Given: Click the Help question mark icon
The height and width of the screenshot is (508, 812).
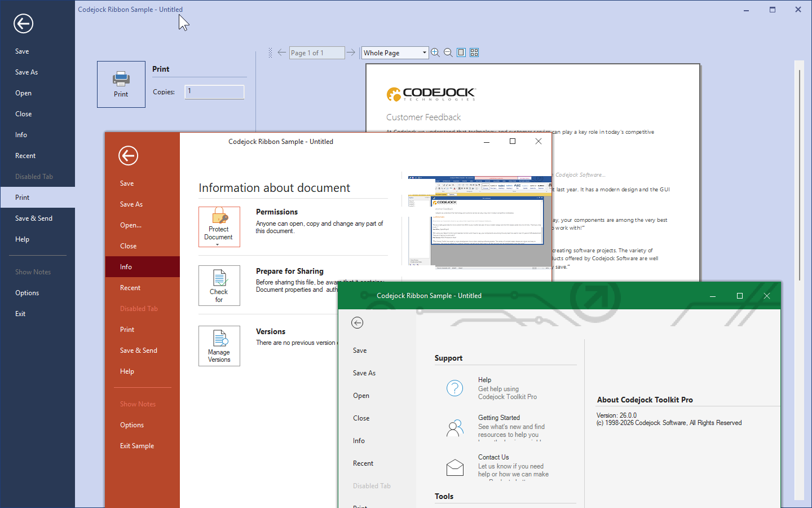Looking at the screenshot, I should click(455, 388).
